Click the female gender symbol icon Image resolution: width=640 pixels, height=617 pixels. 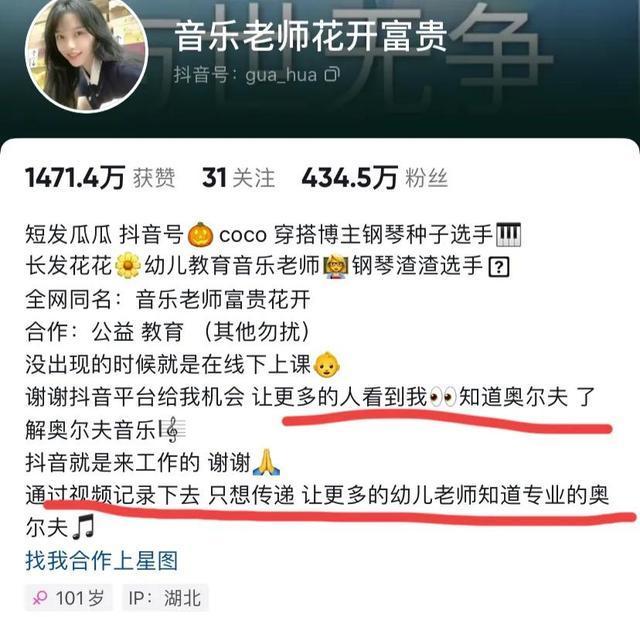tap(40, 599)
